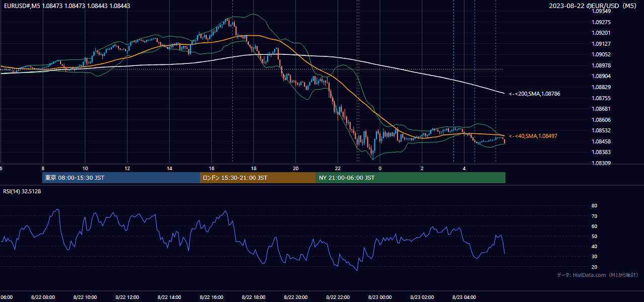
Task: Select the ロンドン 15:30-21:00 JST session bar
Action: pyautogui.click(x=258, y=178)
